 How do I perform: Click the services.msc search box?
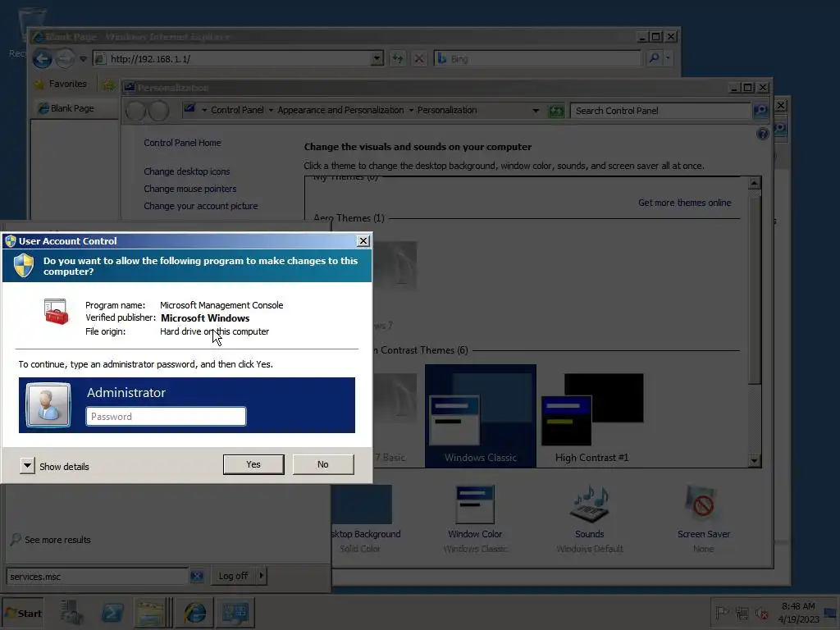click(97, 577)
